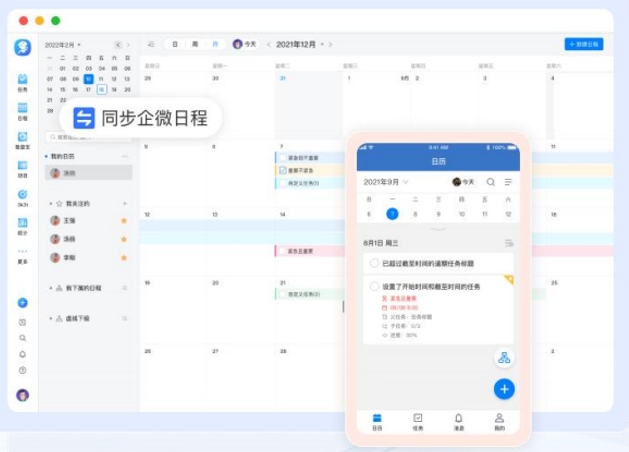The image size is (629, 452).
Task: Open the 项目 project icon in left sidebar
Action: coord(22,165)
